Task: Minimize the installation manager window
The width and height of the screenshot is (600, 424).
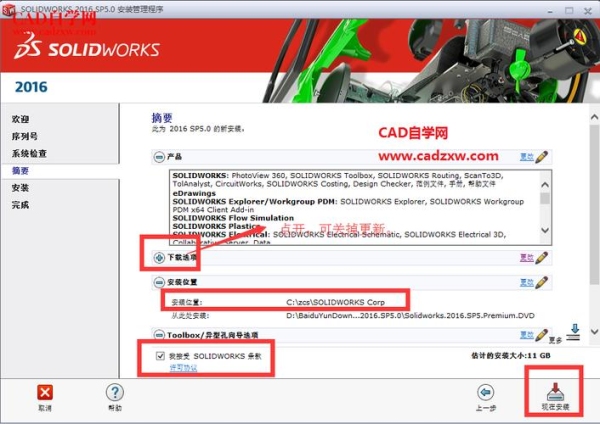Action: [550, 11]
